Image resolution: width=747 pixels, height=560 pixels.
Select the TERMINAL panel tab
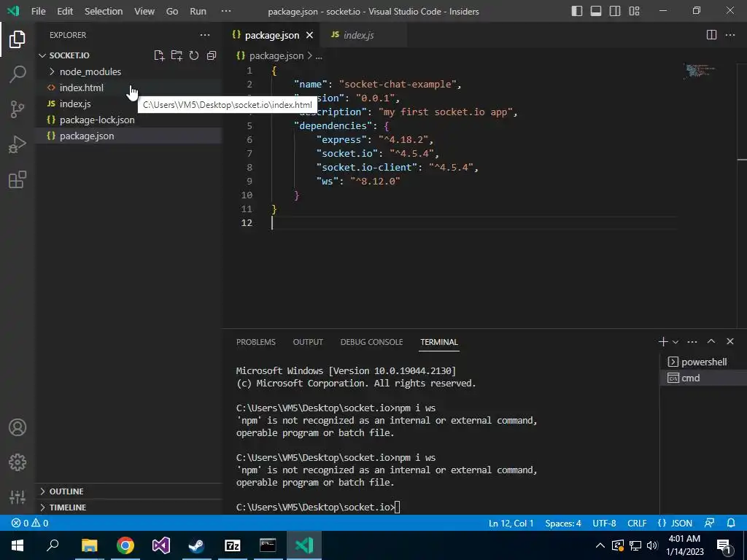point(439,342)
